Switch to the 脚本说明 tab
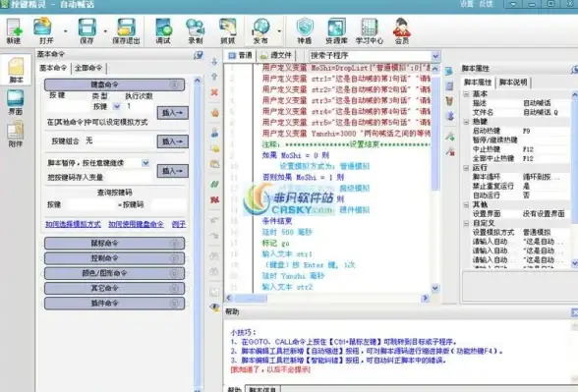 [x=513, y=83]
